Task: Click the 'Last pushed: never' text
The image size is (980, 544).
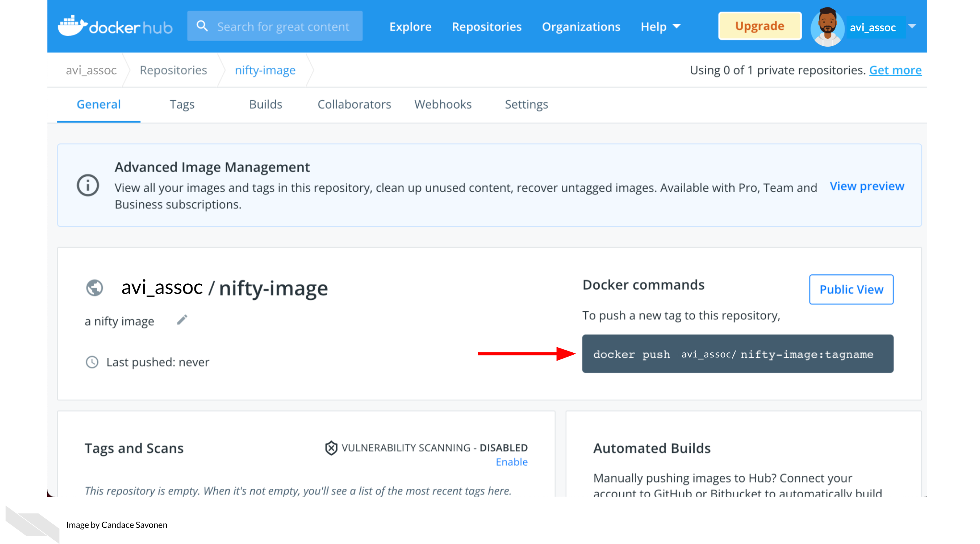Action: 158,362
